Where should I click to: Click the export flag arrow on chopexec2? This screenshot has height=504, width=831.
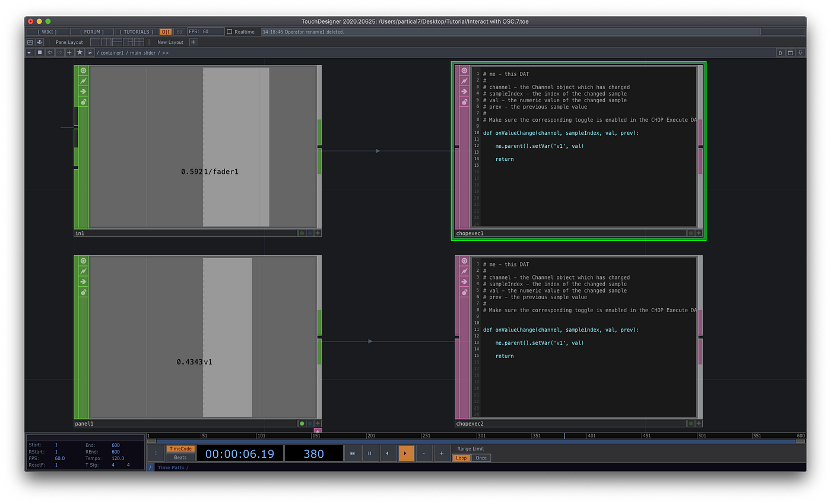[x=464, y=283]
